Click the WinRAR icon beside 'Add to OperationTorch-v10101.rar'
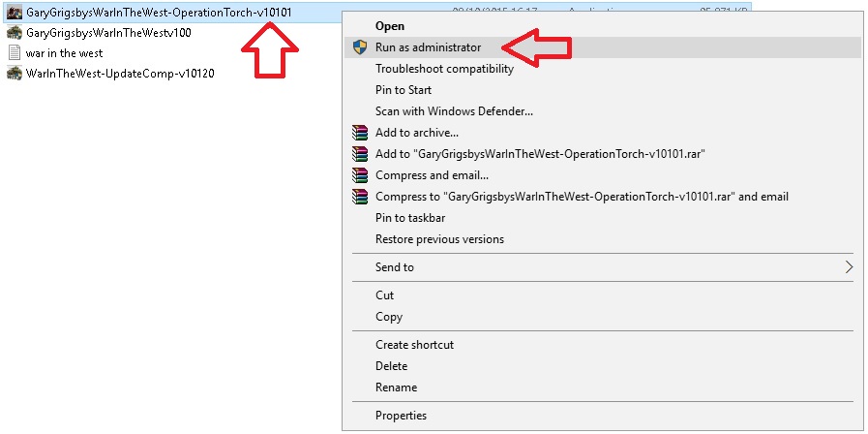Viewport: 868px width, 434px height. click(360, 153)
